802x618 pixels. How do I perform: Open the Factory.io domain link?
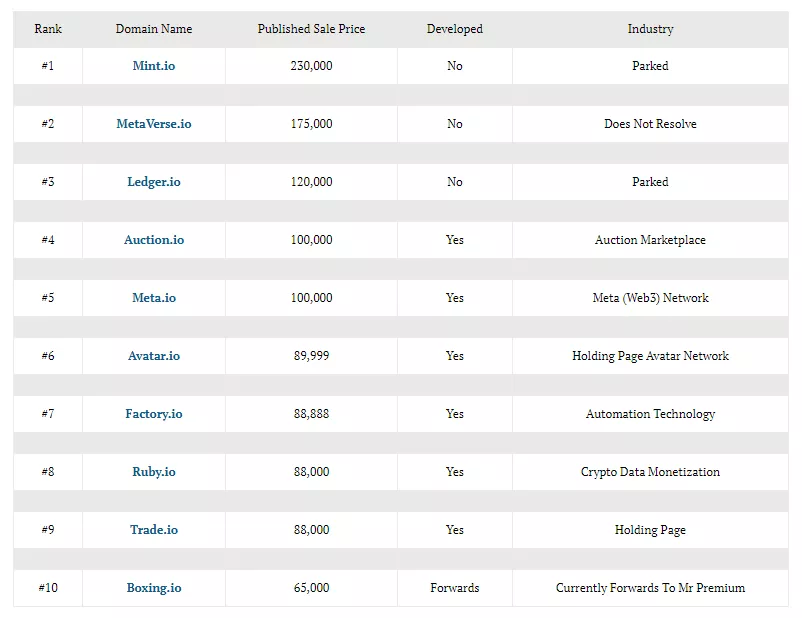click(154, 414)
